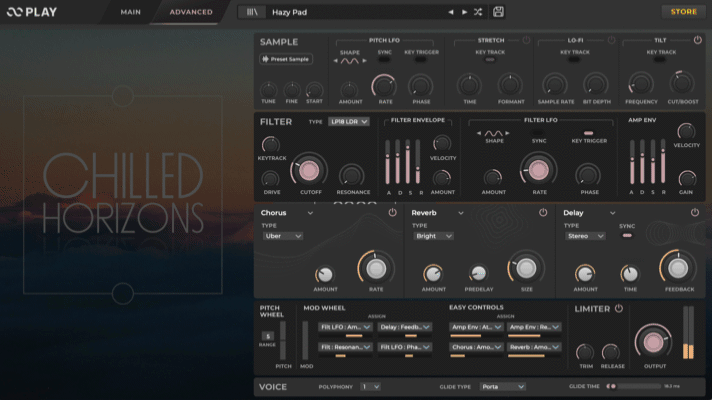Open the Glide Type Porta dropdown
This screenshot has height=400, width=712.
(503, 387)
